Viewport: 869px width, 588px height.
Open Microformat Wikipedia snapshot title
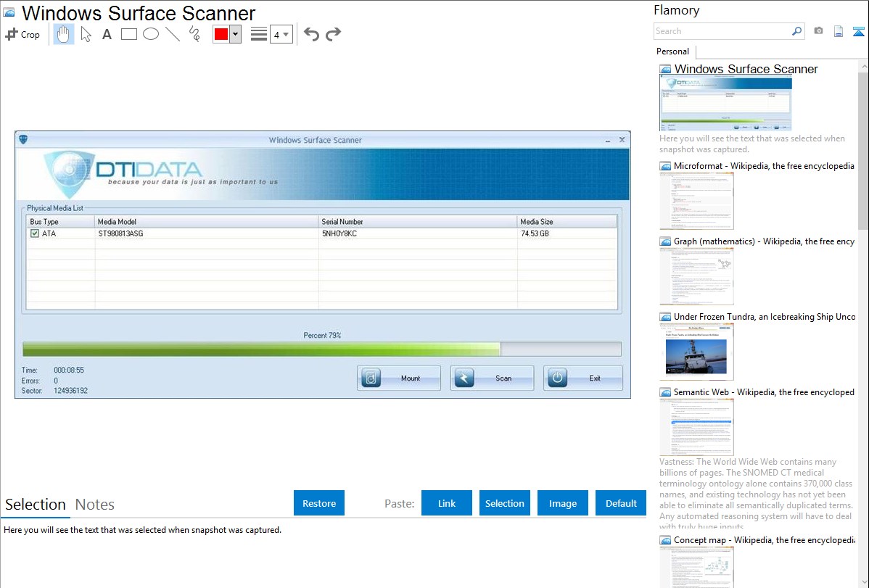click(x=764, y=166)
